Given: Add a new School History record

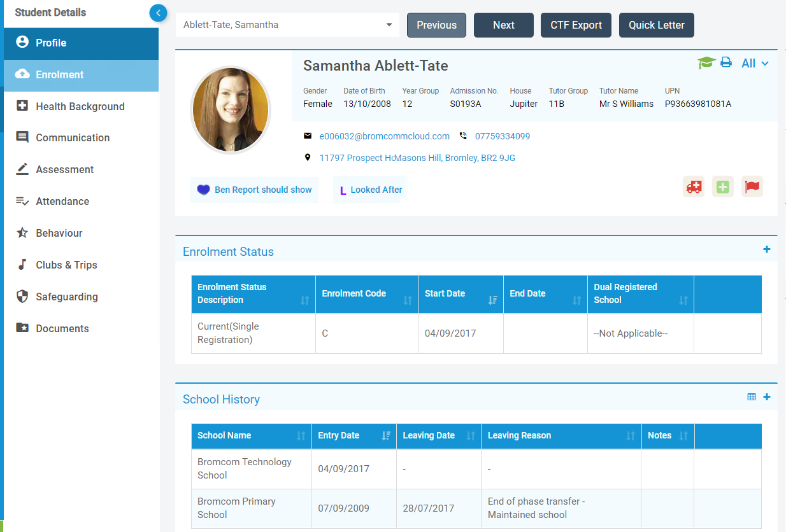Looking at the screenshot, I should (767, 397).
